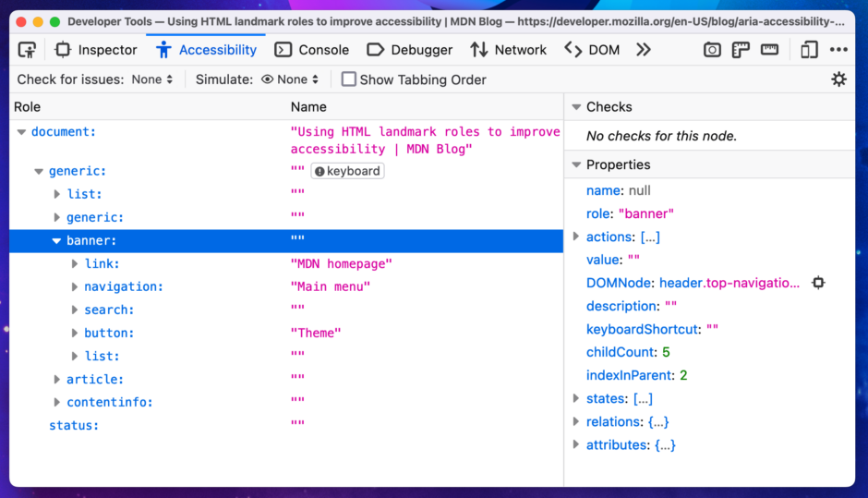Expand the button Theme node
Viewport: 868px width, 498px height.
[x=74, y=333]
